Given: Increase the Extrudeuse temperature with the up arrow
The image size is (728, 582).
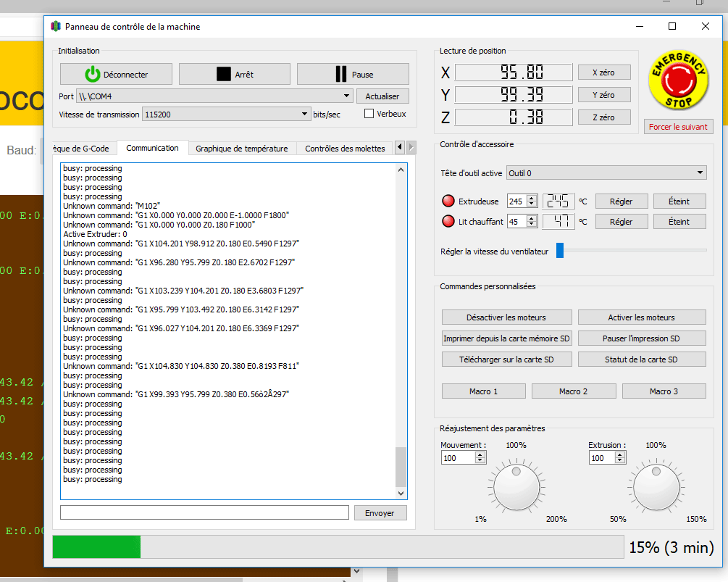Looking at the screenshot, I should click(532, 198).
